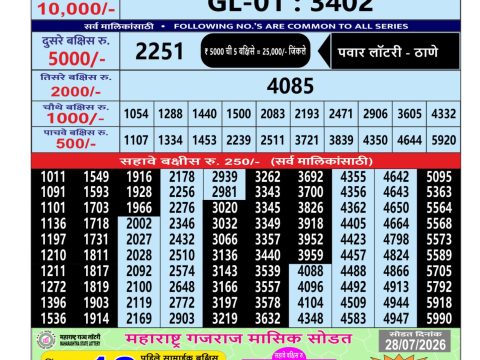Image resolution: width=480 pixels, height=360 pixels.
Task: Click the पवार लॉटरी - ठाणे banner
Action: (389, 51)
